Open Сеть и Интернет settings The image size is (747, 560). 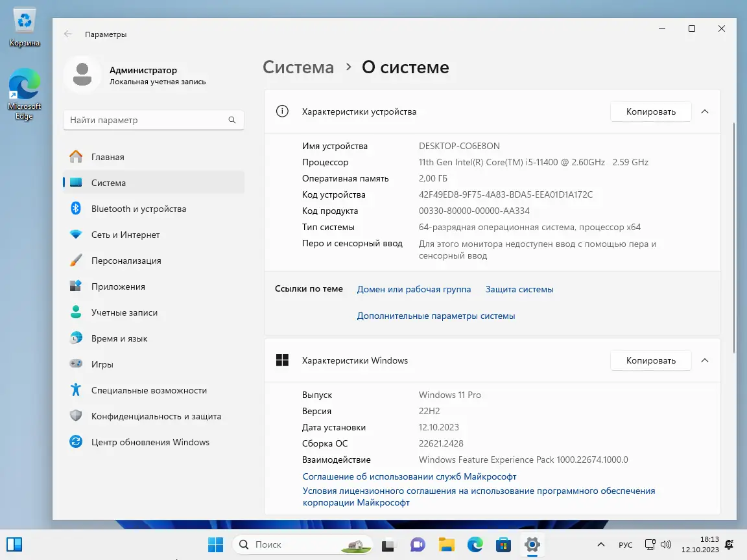click(x=154, y=235)
